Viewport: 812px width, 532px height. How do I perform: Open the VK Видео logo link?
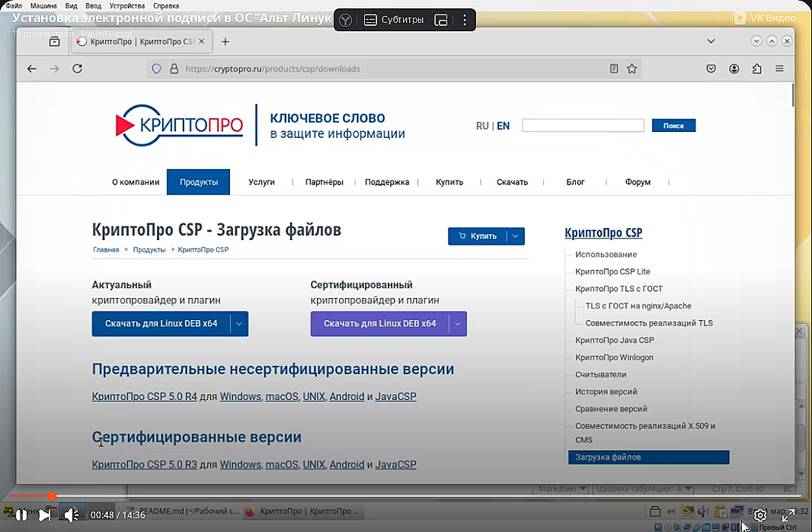(764, 18)
